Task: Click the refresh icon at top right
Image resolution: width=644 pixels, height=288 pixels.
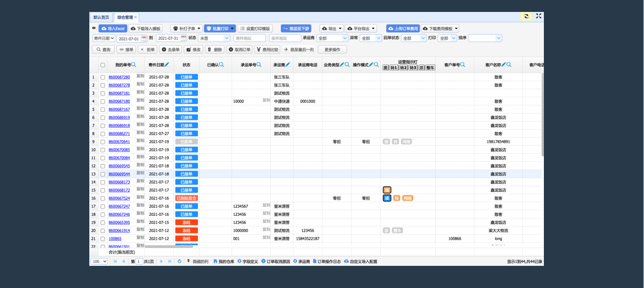Action: (526, 16)
